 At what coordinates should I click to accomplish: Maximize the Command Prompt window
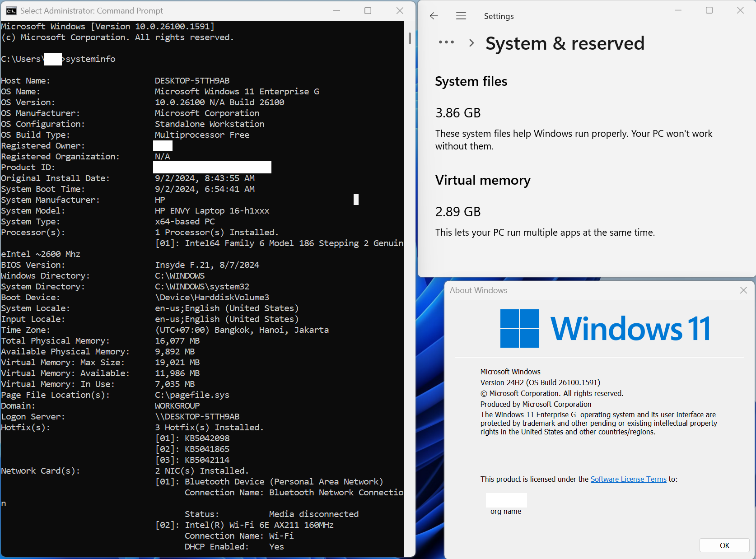[x=368, y=11]
